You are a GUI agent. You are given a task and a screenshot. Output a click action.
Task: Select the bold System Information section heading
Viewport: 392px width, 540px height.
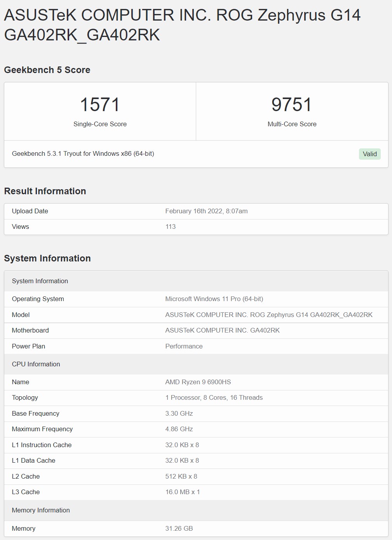point(47,258)
